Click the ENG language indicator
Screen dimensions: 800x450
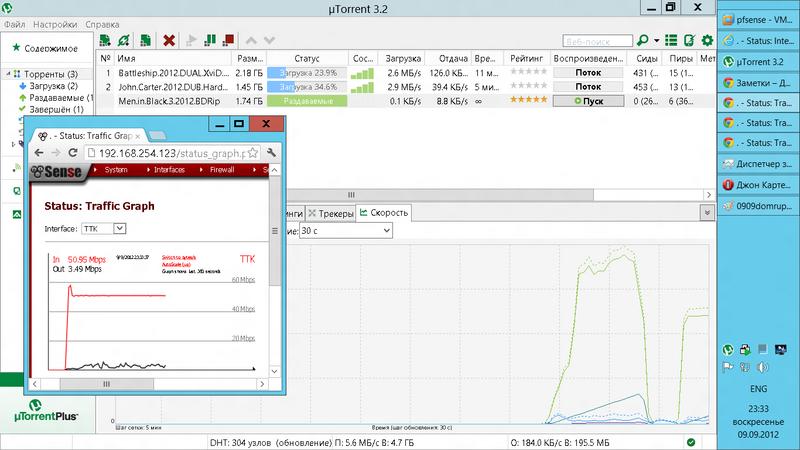(x=758, y=389)
